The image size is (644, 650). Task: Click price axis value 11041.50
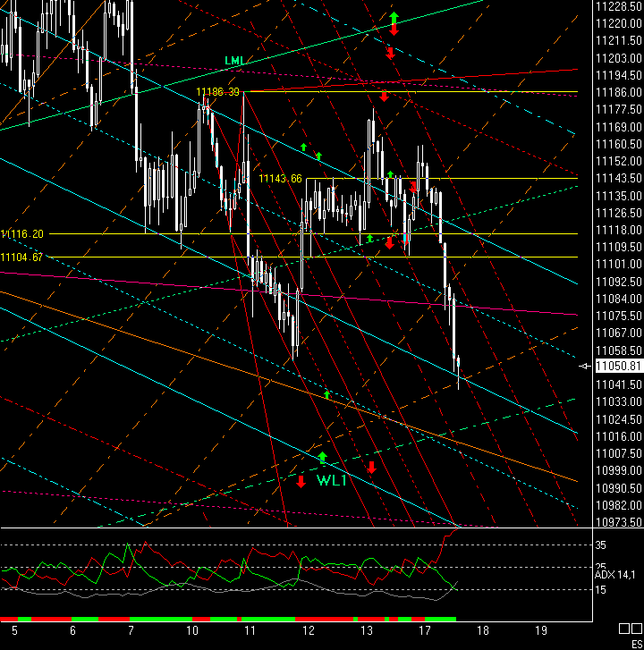point(618,384)
